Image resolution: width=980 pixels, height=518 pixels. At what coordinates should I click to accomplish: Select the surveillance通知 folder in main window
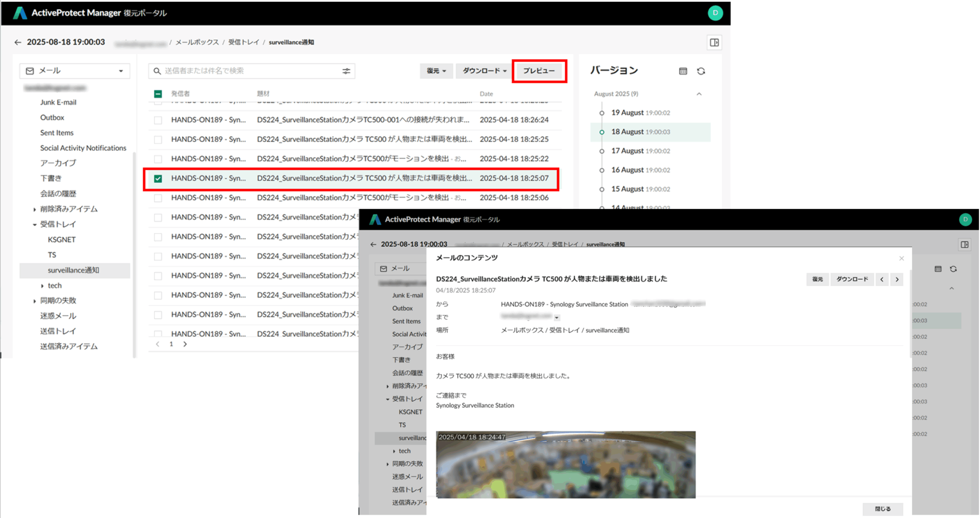coord(75,270)
